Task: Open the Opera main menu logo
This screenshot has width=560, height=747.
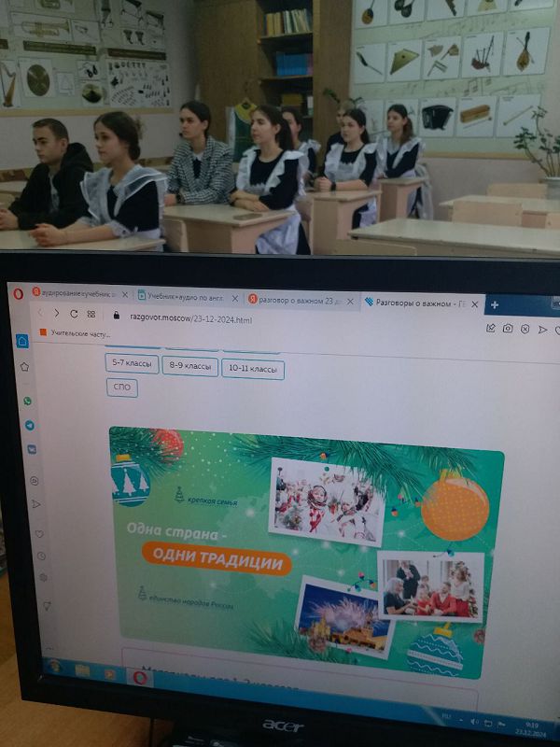Action: click(x=18, y=293)
